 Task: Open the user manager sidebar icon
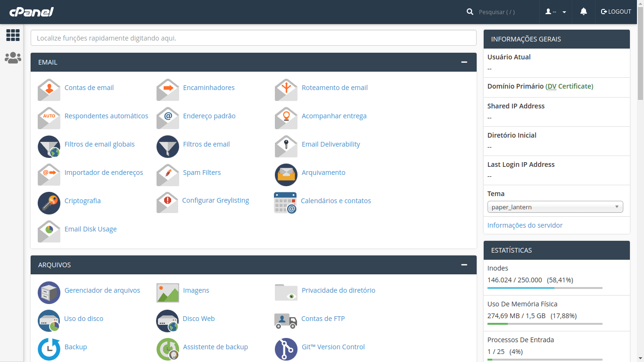coord(13,58)
